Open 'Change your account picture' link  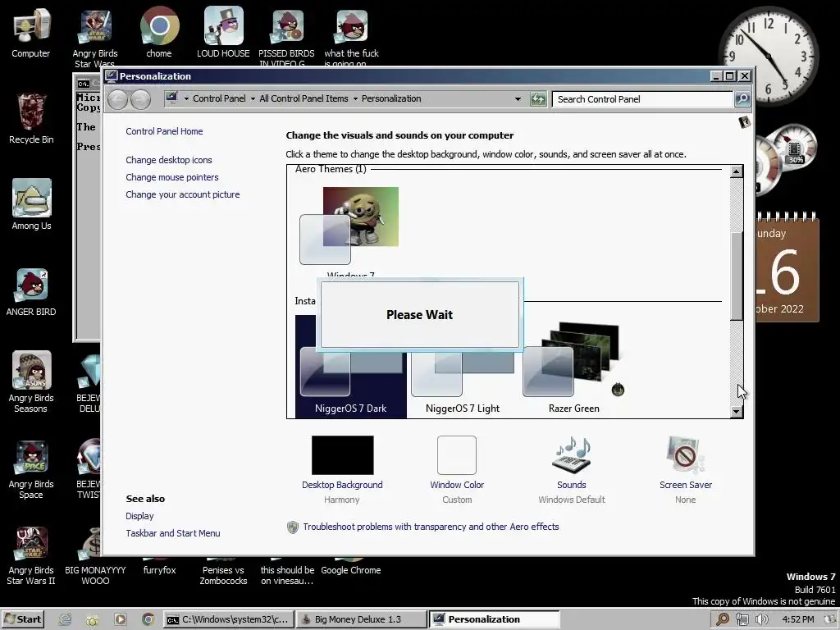click(183, 194)
